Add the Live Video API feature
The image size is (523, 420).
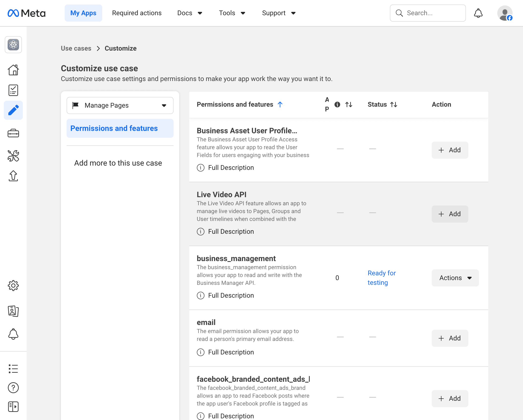pos(450,214)
